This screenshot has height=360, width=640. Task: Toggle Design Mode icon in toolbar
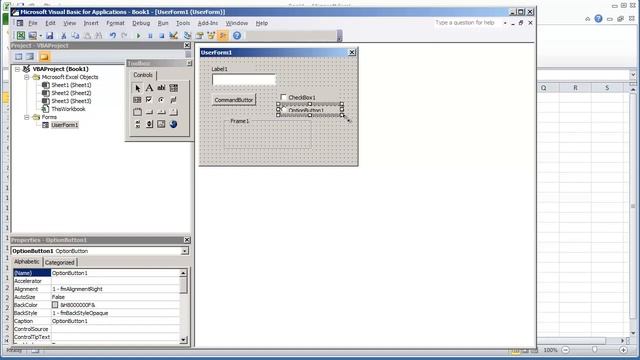173,36
